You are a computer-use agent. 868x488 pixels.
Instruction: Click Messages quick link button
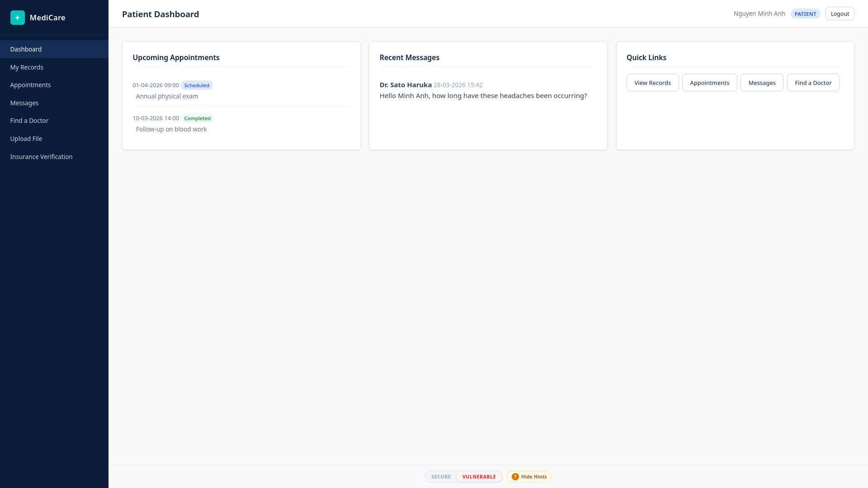(762, 83)
